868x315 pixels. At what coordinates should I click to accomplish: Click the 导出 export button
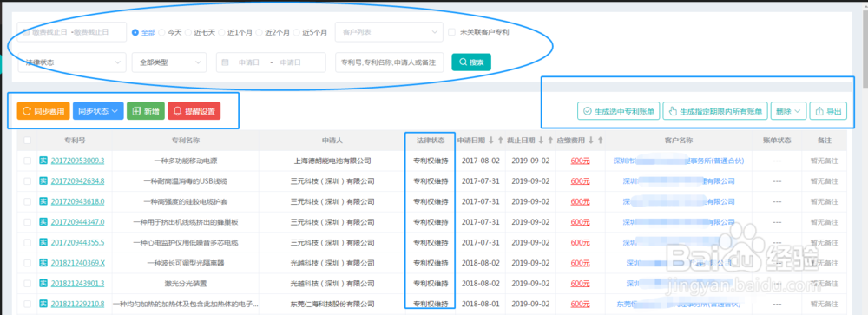829,111
